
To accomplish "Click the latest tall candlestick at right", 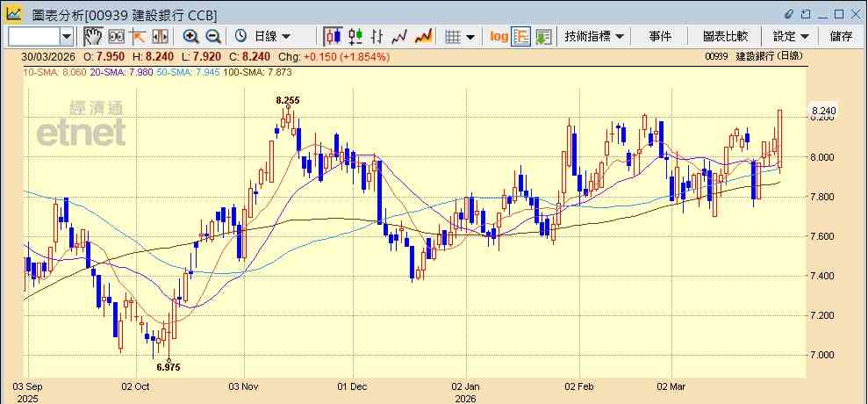I will pyautogui.click(x=780, y=139).
